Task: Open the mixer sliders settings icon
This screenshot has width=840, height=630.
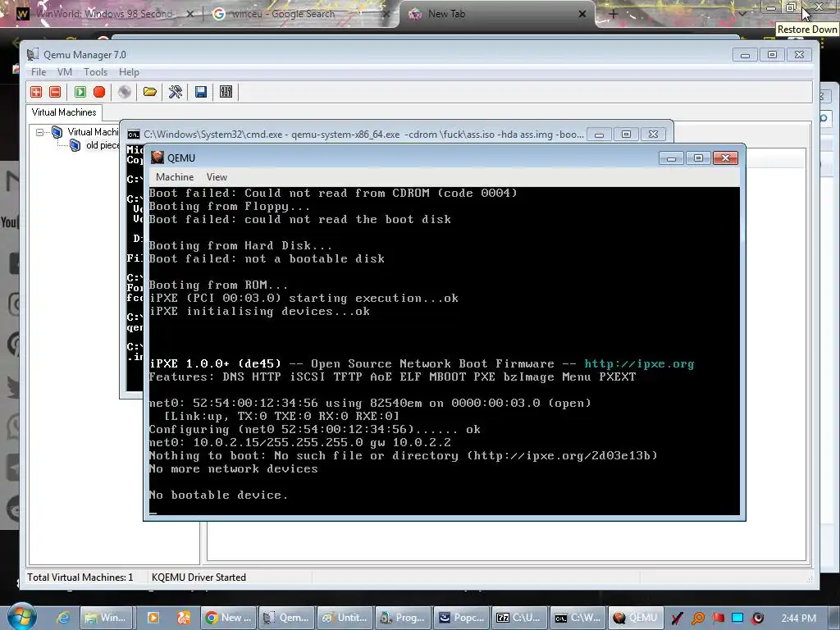Action: point(226,92)
